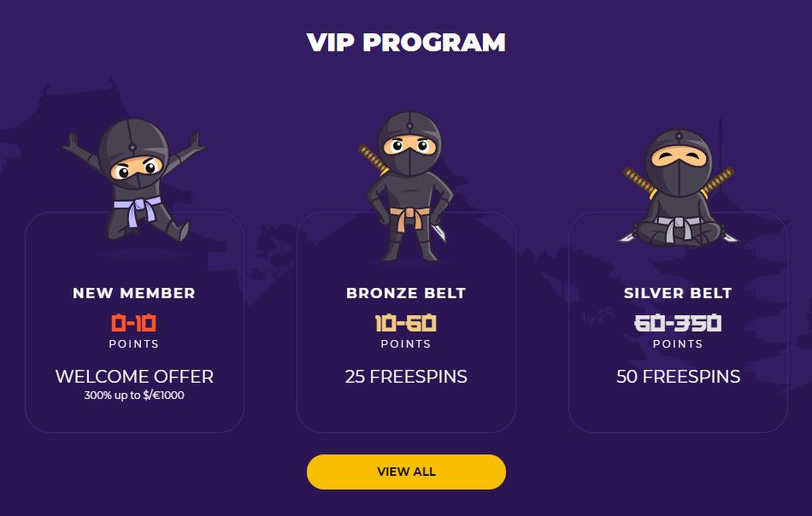Select the New Member heading

(134, 293)
